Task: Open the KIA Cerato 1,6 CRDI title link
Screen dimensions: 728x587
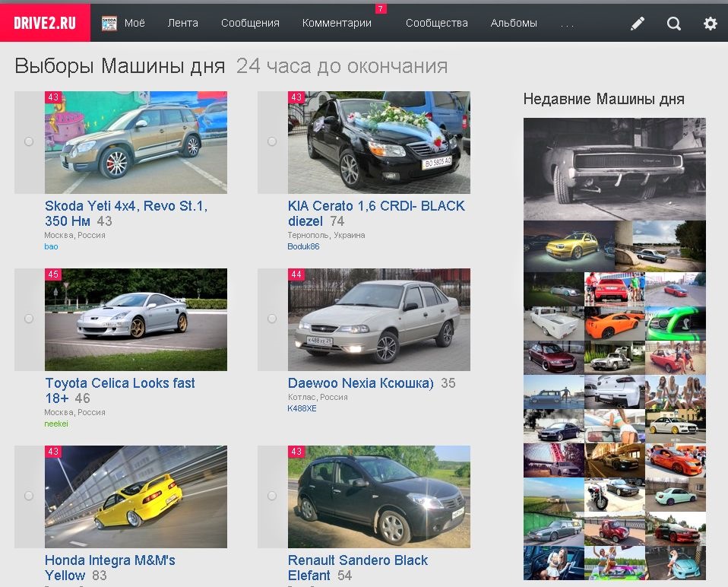Action: pyautogui.click(x=376, y=213)
